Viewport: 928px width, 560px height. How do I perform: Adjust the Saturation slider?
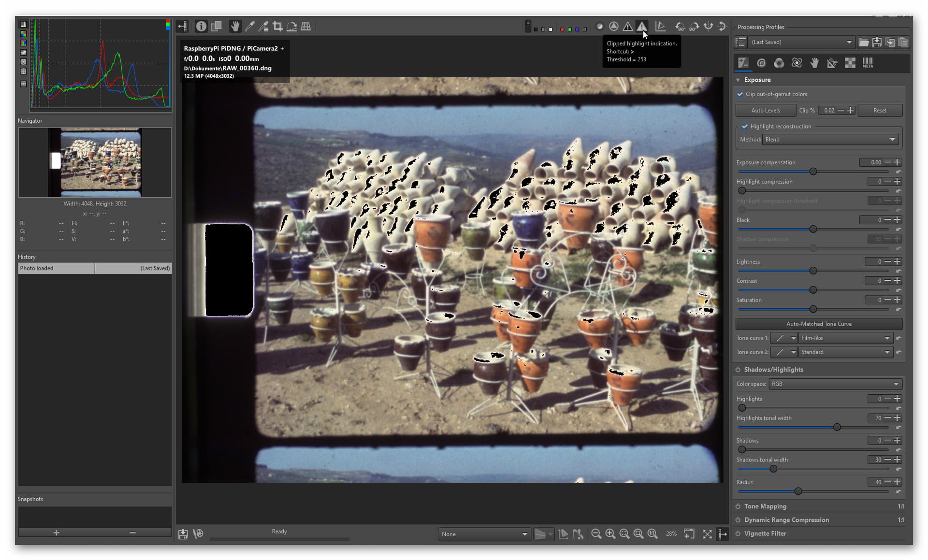[813, 309]
